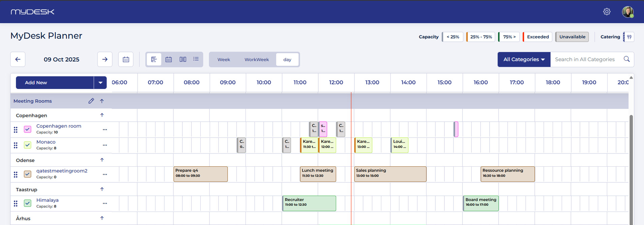Uncheck the Monaco checkbox
Image resolution: width=644 pixels, height=225 pixels.
click(28, 145)
